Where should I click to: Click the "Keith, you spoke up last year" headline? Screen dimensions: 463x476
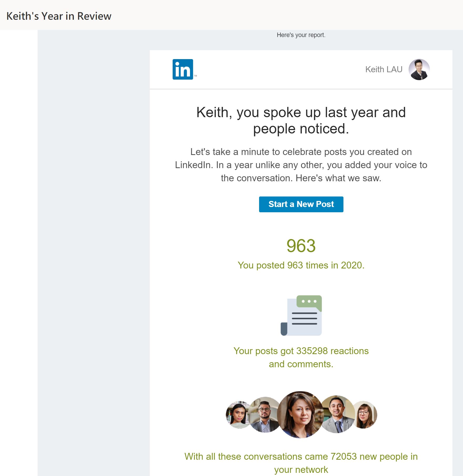click(301, 120)
